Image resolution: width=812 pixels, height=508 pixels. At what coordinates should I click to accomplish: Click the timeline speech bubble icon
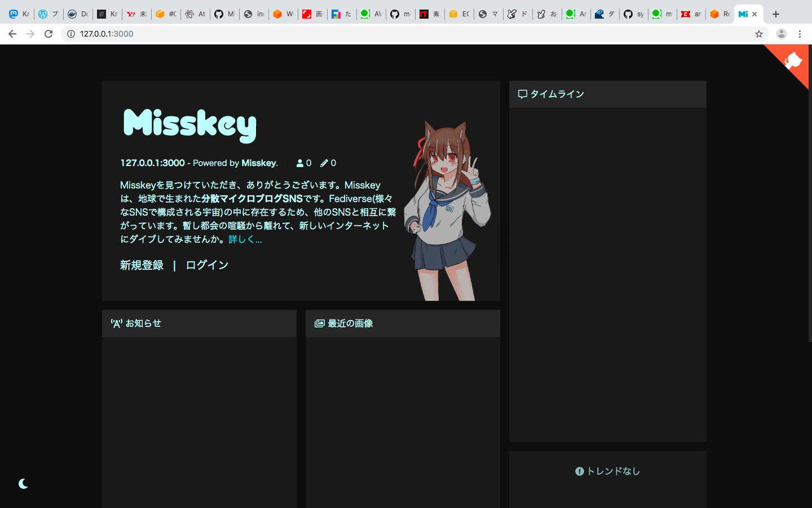523,94
